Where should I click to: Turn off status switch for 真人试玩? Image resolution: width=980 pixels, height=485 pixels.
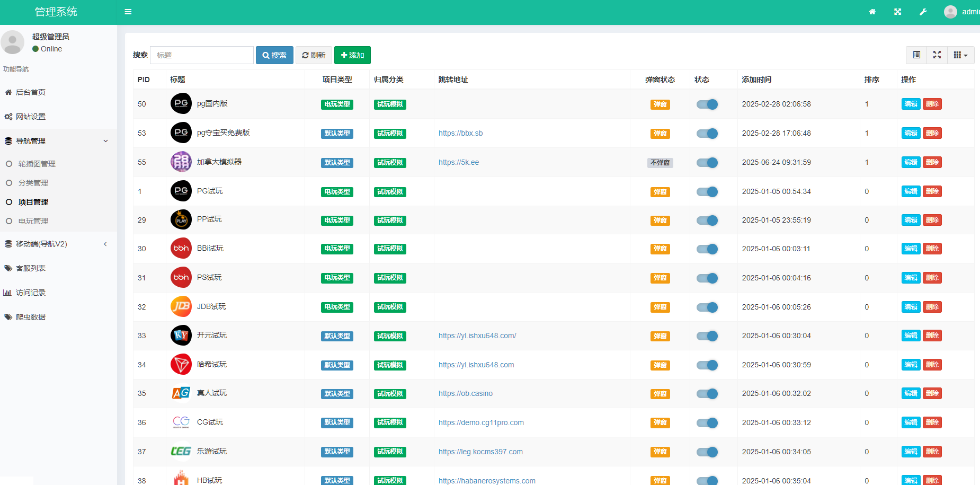[707, 394]
